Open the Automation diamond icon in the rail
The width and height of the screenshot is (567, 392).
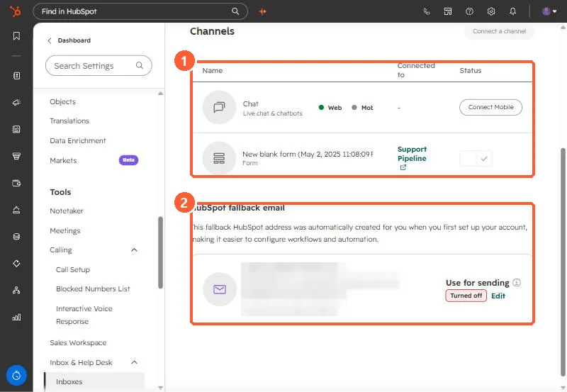(16, 263)
